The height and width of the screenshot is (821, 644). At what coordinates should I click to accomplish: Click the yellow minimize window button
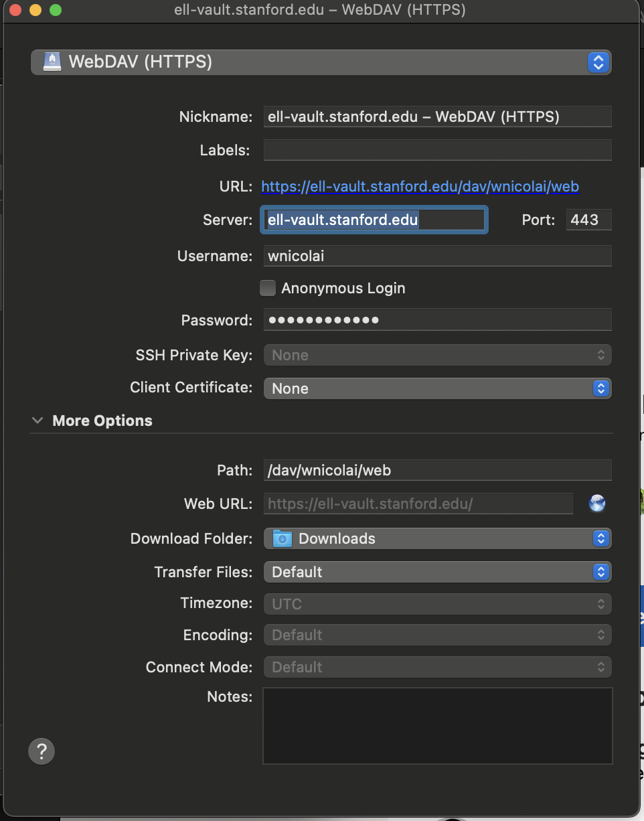point(35,10)
